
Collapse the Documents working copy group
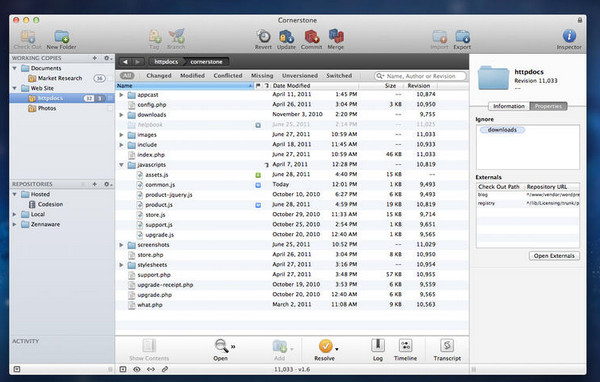15,68
